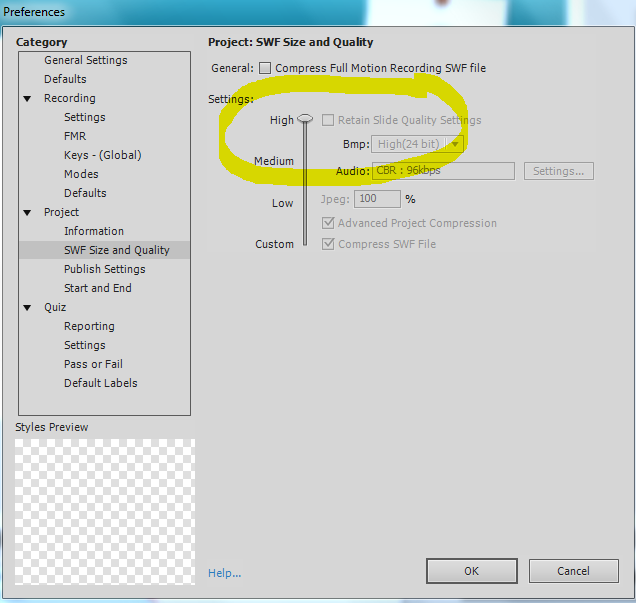The width and height of the screenshot is (636, 603).
Task: Collapse the Quiz category triangle
Action: point(27,308)
